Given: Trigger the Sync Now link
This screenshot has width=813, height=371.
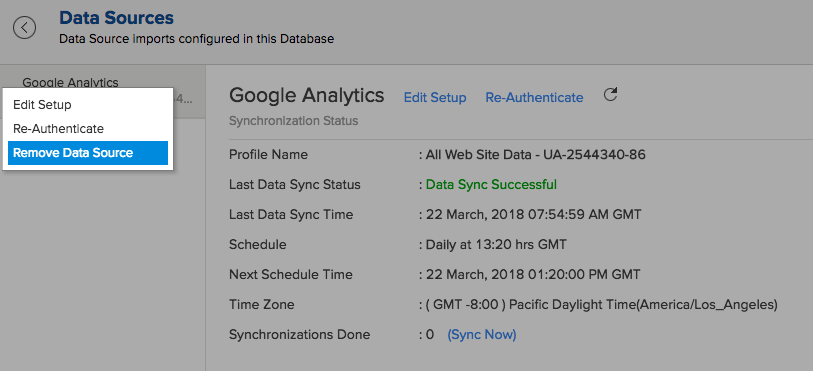Looking at the screenshot, I should click(482, 335).
